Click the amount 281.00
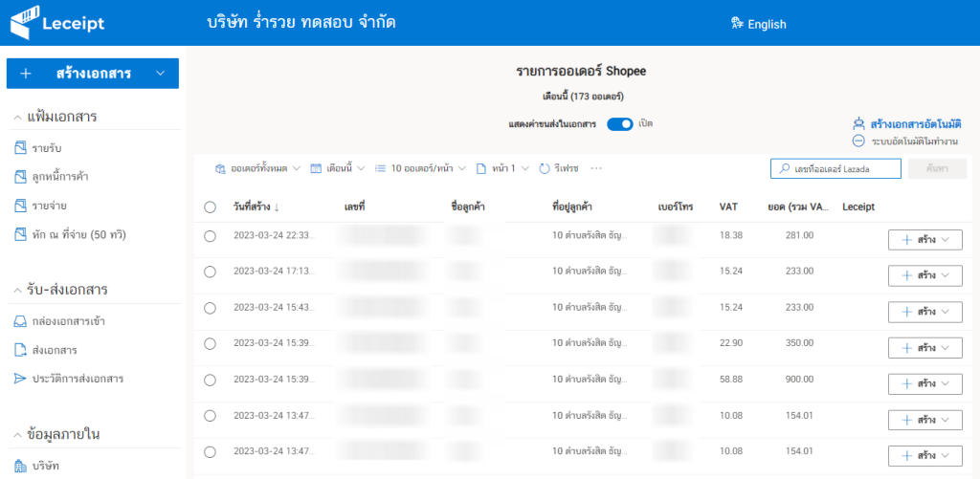Viewport: 980px width, 479px height. [799, 235]
